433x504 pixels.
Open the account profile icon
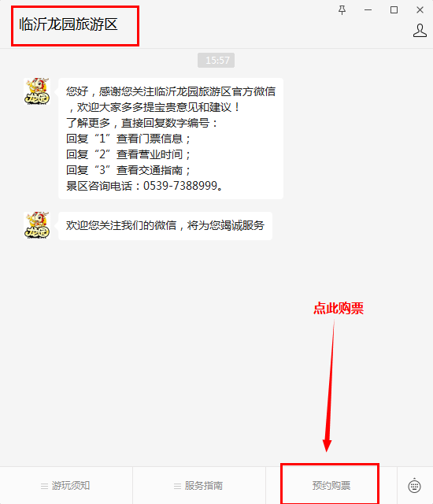420,31
